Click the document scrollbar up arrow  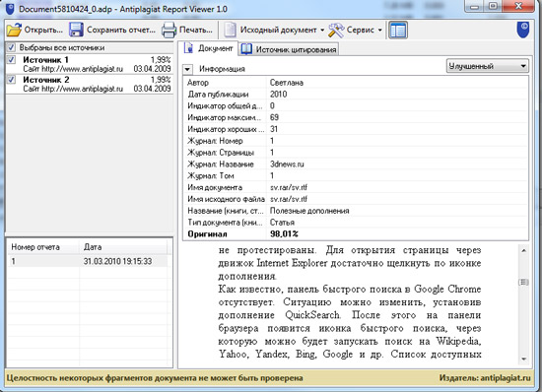coord(523,250)
